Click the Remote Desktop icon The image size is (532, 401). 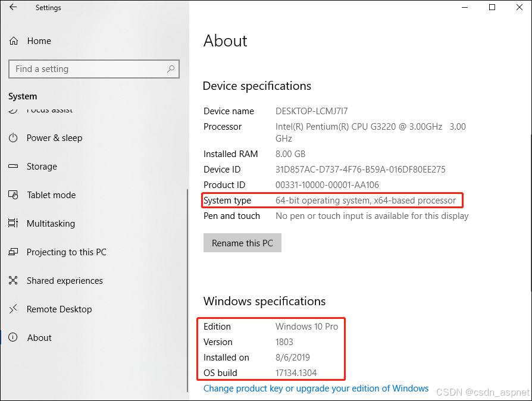[x=13, y=309]
